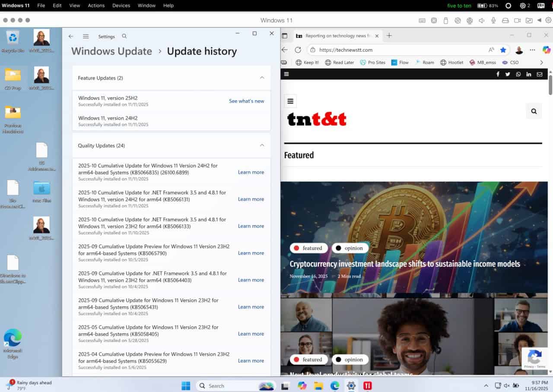Viewport: 553px width, 392px height.
Task: Click the search magnifier on technewstt page
Action: pos(534,111)
